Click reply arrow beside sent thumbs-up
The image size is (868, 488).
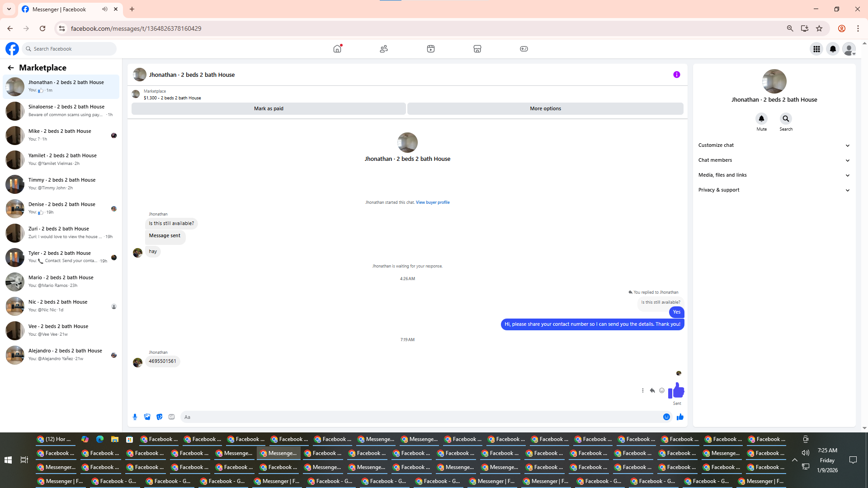click(x=652, y=390)
